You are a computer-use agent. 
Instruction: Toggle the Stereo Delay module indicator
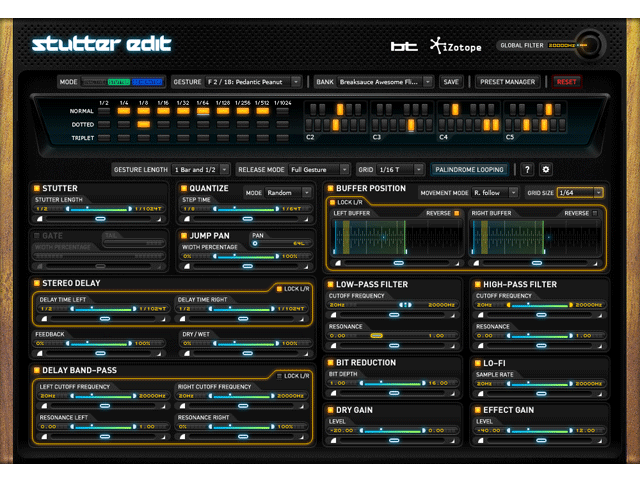click(x=37, y=283)
